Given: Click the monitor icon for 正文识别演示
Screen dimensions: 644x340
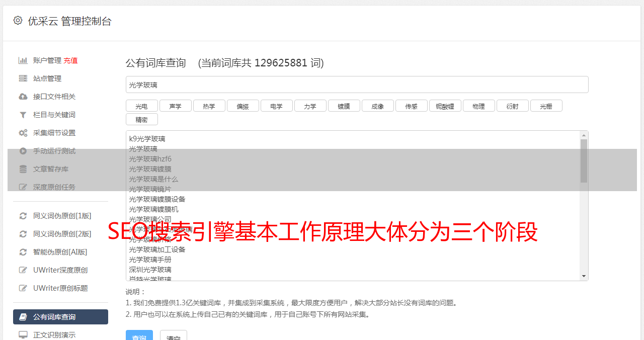Looking at the screenshot, I should point(23,334).
